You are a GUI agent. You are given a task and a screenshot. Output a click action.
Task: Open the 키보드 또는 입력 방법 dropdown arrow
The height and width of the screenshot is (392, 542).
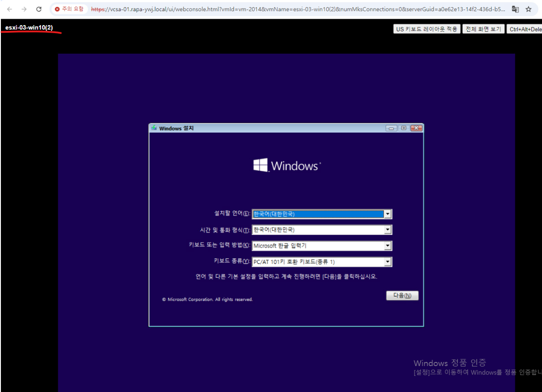(x=388, y=246)
